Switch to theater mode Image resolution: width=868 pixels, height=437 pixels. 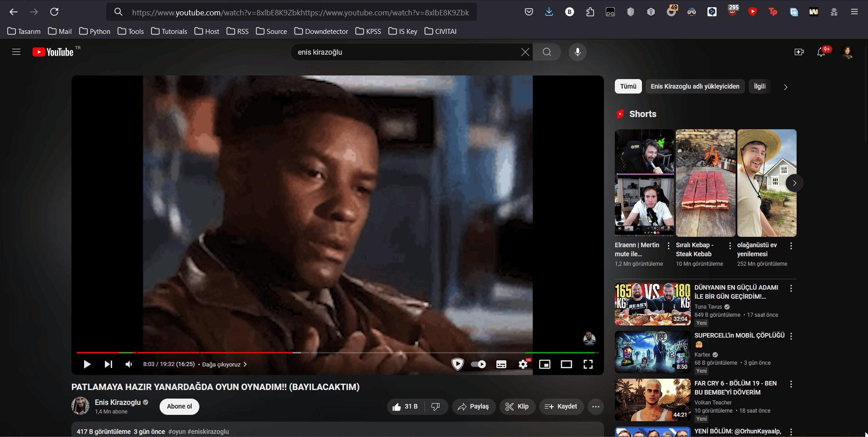tap(566, 364)
